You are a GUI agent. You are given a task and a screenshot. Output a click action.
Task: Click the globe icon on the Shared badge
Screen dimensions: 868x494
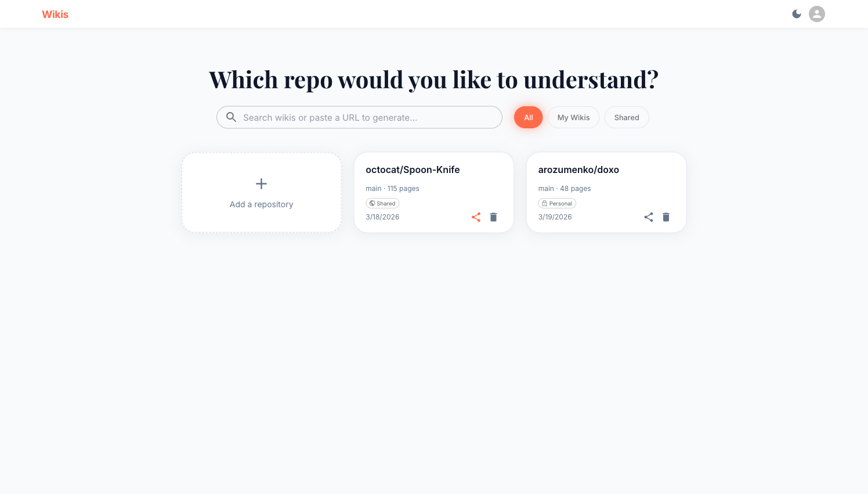tap(372, 203)
